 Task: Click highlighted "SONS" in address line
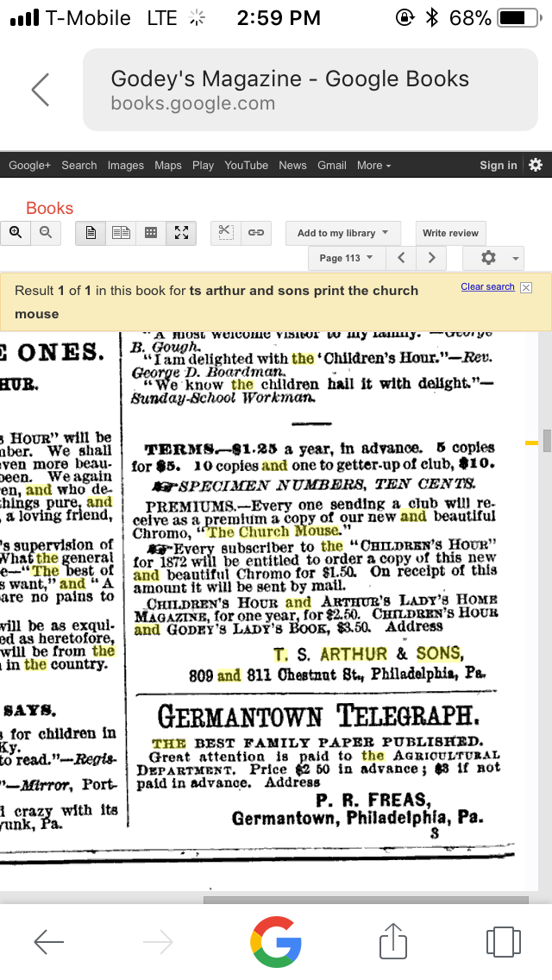click(439, 654)
